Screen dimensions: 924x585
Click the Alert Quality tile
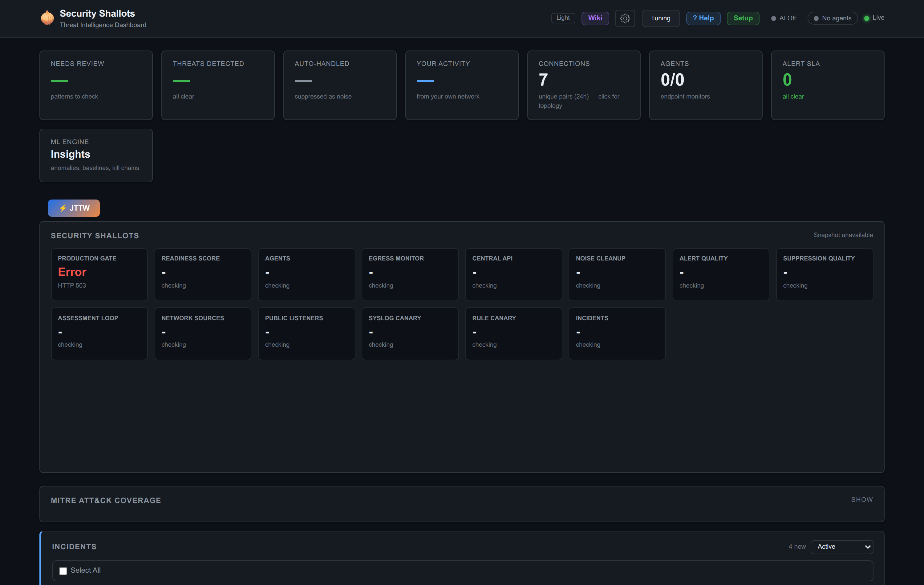point(721,274)
